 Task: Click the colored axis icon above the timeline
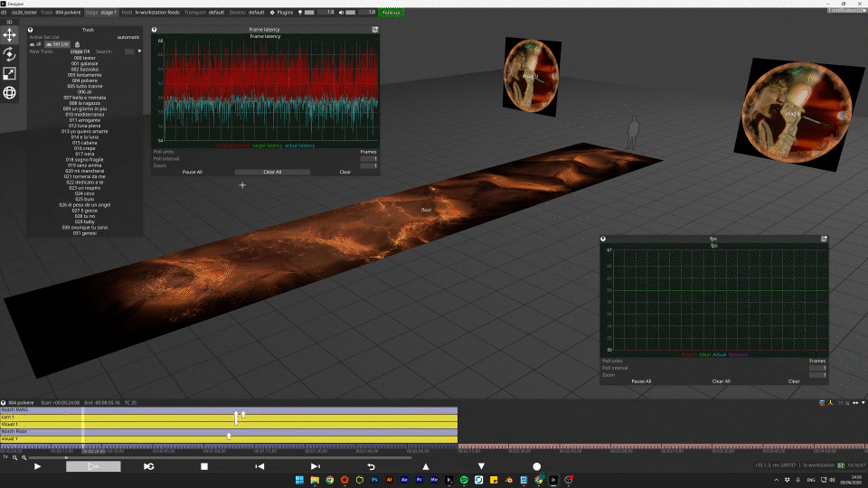coord(830,403)
